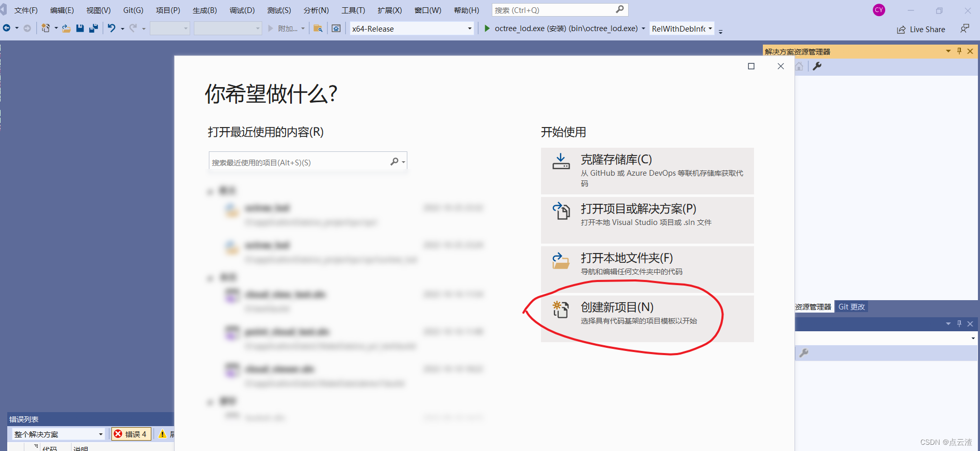Screen dimensions: 980x451
Task: Undo the last action via toolbar
Action: point(111,29)
